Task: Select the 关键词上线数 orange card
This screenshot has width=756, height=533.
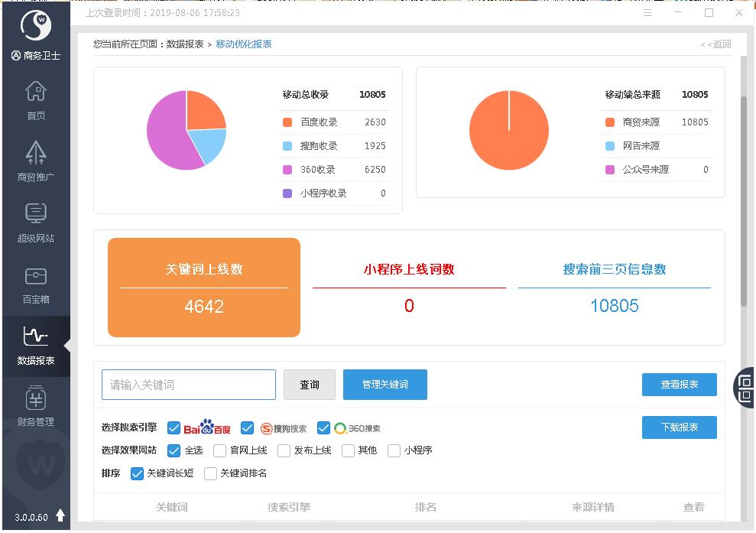Action: (x=204, y=288)
